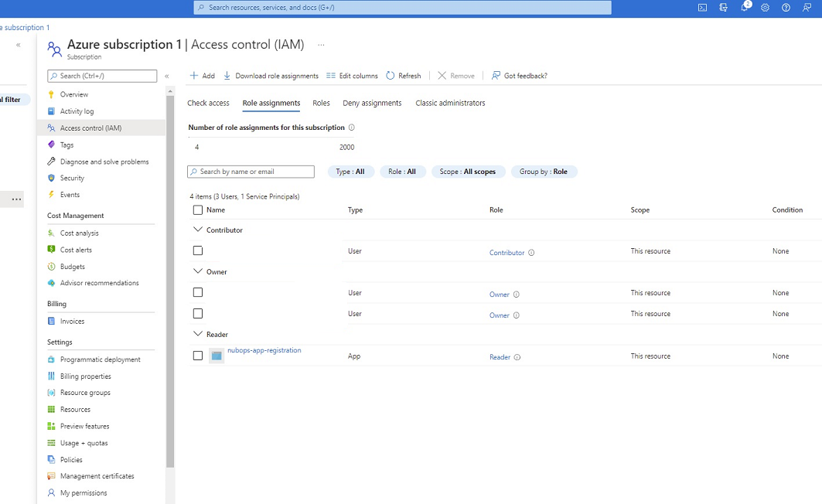
Task: Click the Management certificates icon
Action: (51, 476)
